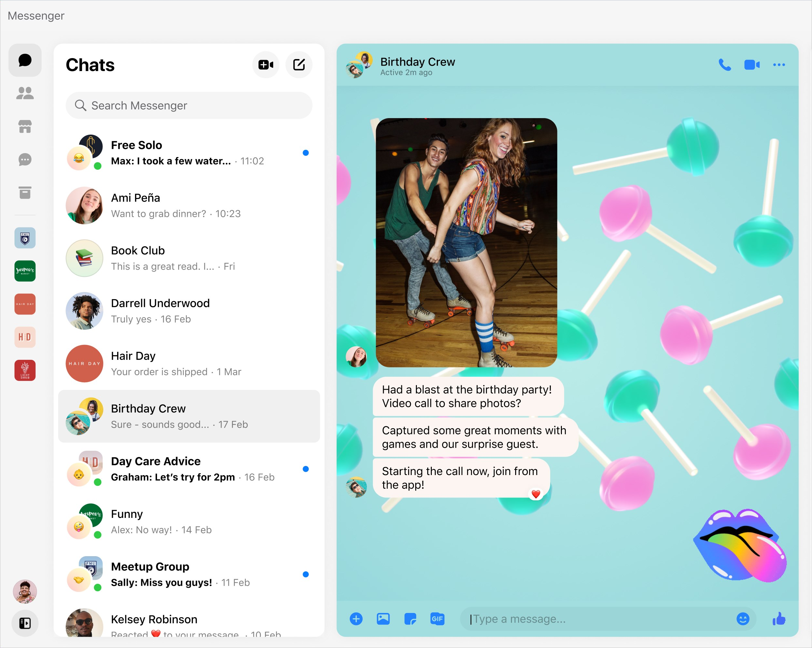This screenshot has width=812, height=648.
Task: Click unread dot on Free Solo
Action: click(x=306, y=153)
